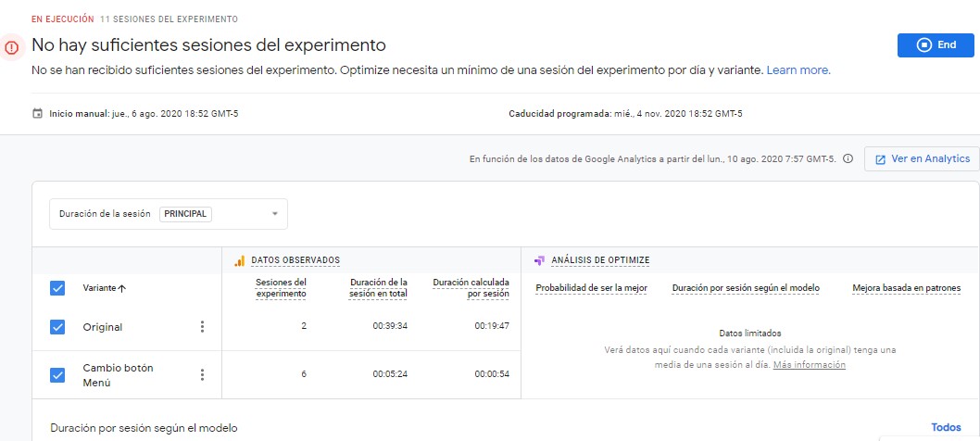
Task: Click Probabilidad de ser la mejor header
Action: 591,288
